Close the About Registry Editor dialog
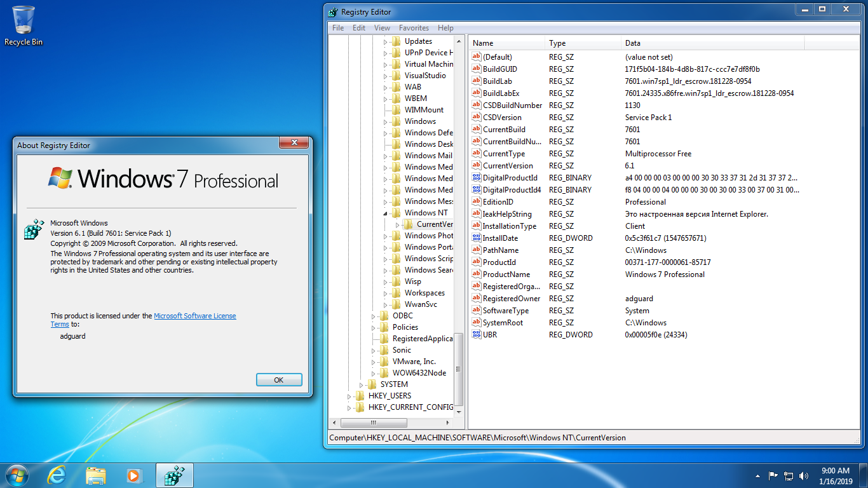 click(294, 142)
